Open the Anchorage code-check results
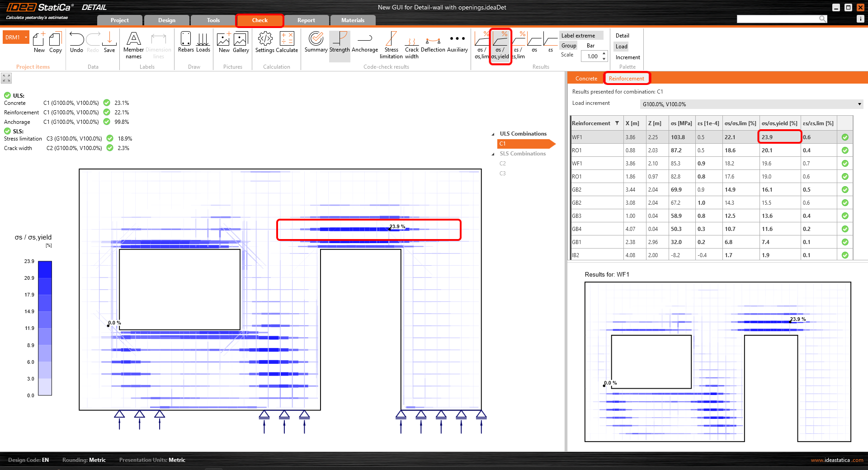 click(x=364, y=42)
